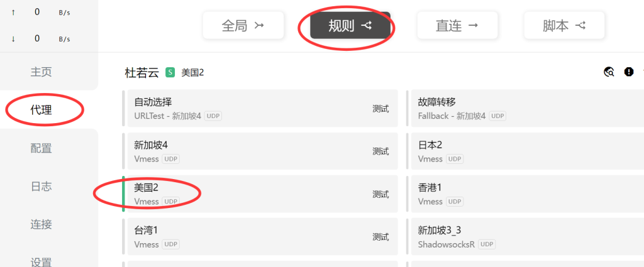Select the 故障转移 Fallback proxy
Screen dimensions: 644x267
click(525, 108)
